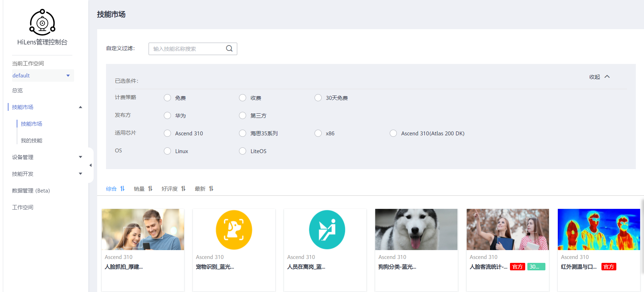Click the 收起 chevron-up icon
Screen dimensions: 644x292
tap(607, 77)
